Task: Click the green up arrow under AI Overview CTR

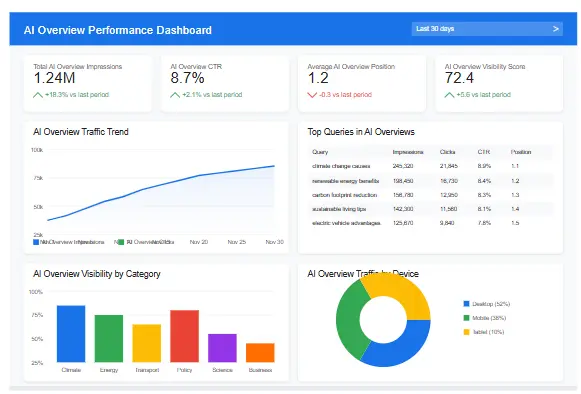Action: (x=175, y=95)
